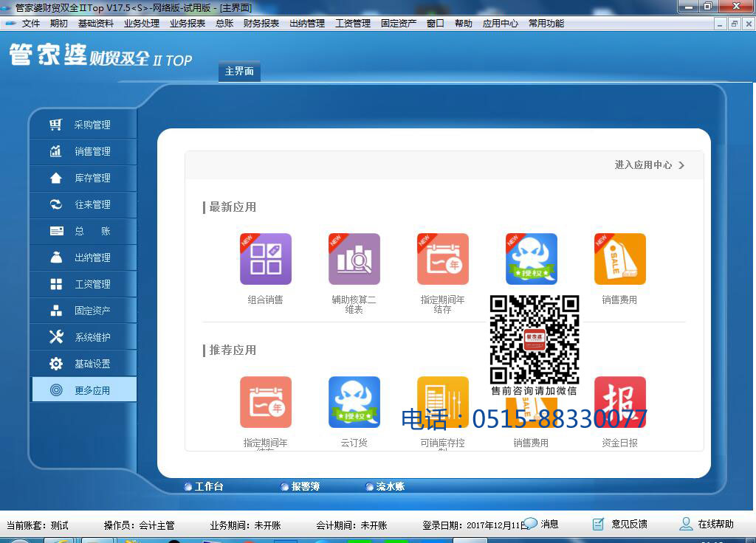Open the 财务报表 menu
The height and width of the screenshot is (543, 756).
click(x=261, y=23)
